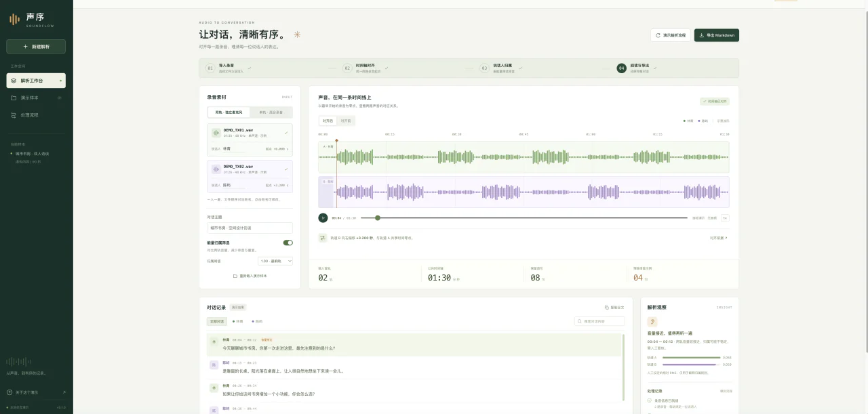Click the 对话主题 topic input field
Viewport: 868px width, 414px height.
click(250, 228)
